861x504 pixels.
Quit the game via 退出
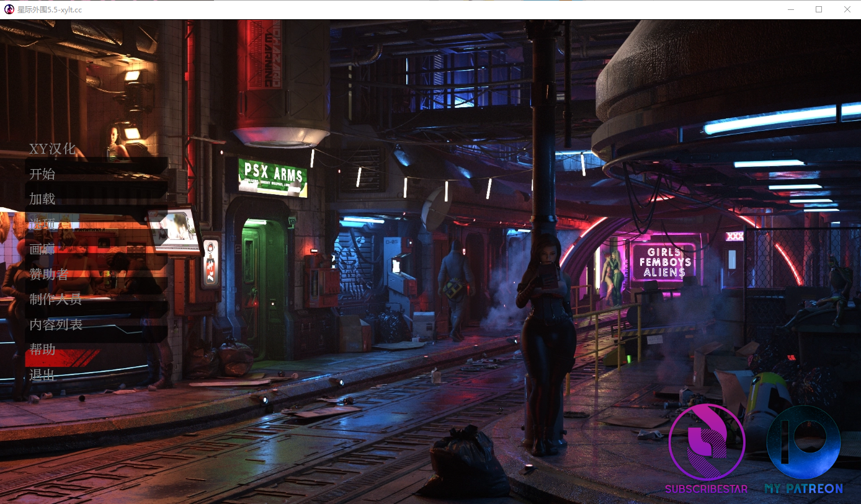(42, 375)
